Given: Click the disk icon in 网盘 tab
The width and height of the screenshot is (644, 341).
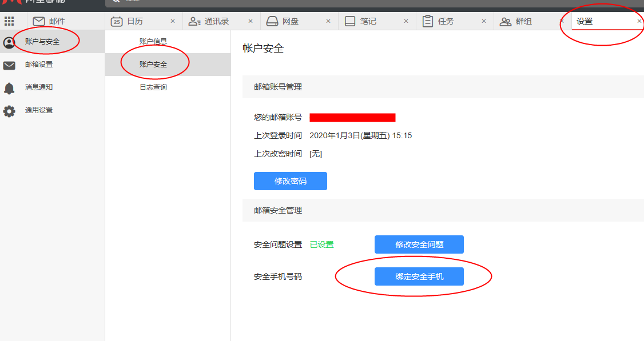Looking at the screenshot, I should pos(272,21).
